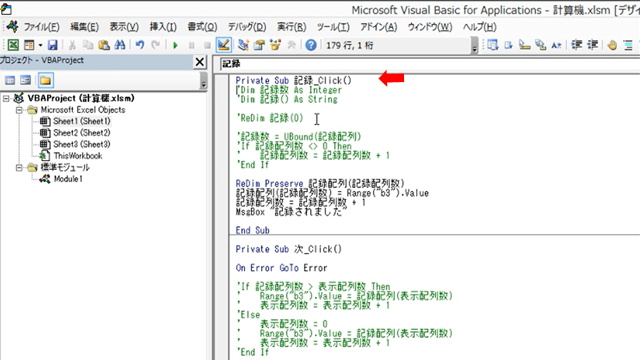640x360 pixels.
Task: Collapse the Microsoft Excel Objects folder
Action: click(x=19, y=110)
